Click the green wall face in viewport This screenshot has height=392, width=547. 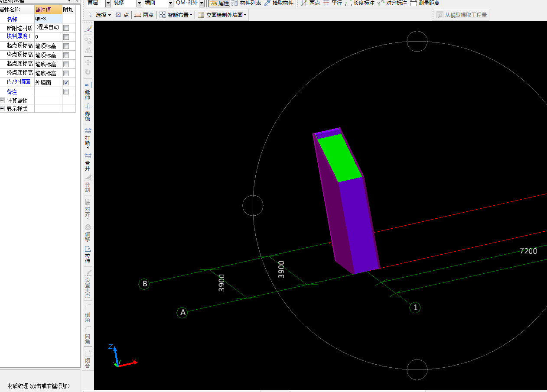pos(341,158)
